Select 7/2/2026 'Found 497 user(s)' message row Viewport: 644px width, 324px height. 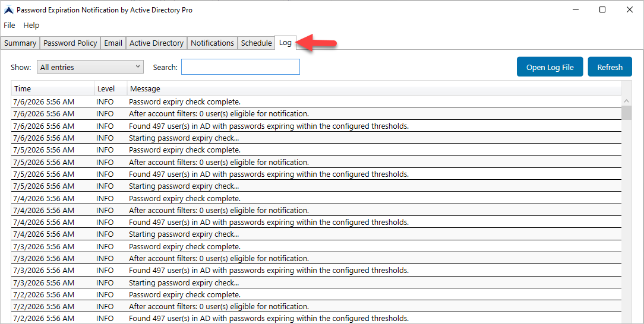click(x=316, y=319)
